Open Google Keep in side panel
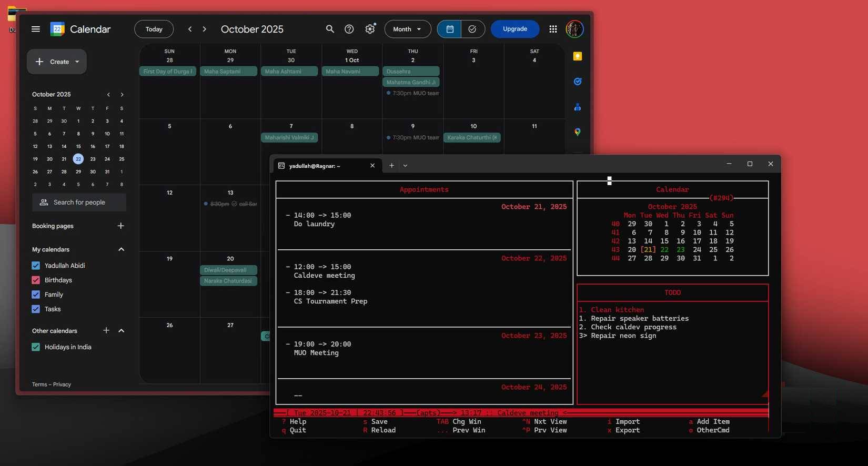Screen dimensions: 868x466 click(577, 56)
